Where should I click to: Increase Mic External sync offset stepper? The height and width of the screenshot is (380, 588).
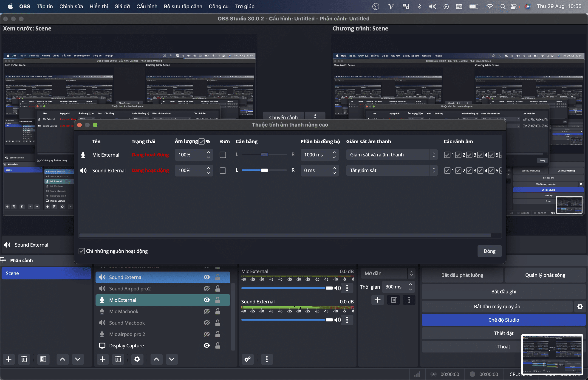[334, 152]
